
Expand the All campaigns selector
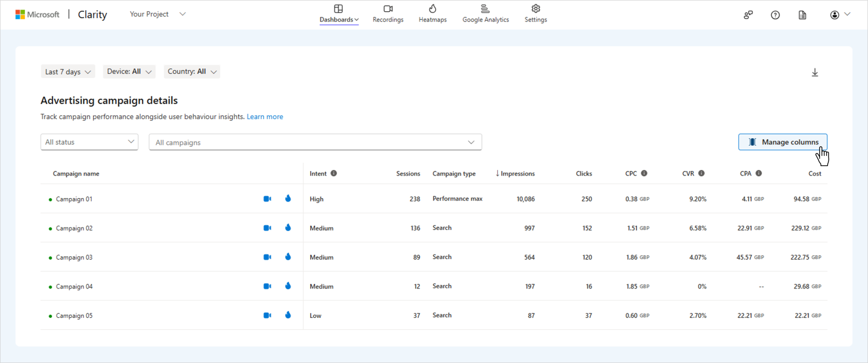point(315,142)
